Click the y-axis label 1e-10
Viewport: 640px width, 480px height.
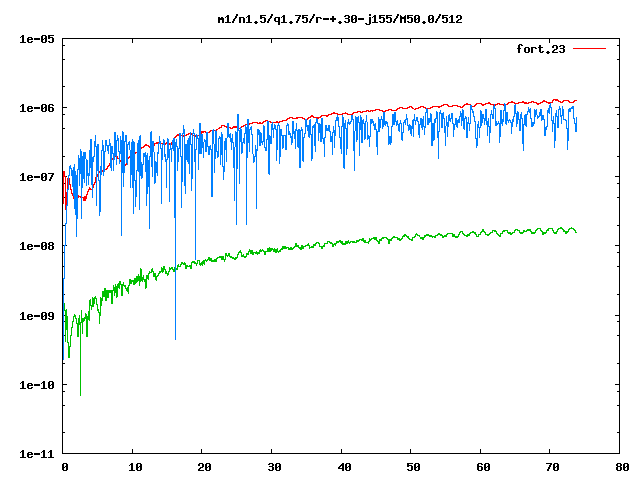37,385
